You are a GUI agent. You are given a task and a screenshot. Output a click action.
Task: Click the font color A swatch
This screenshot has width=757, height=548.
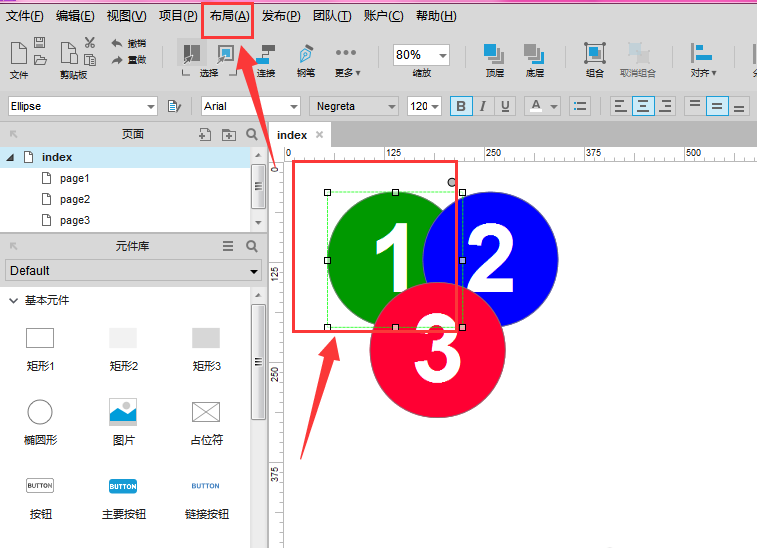click(x=536, y=106)
